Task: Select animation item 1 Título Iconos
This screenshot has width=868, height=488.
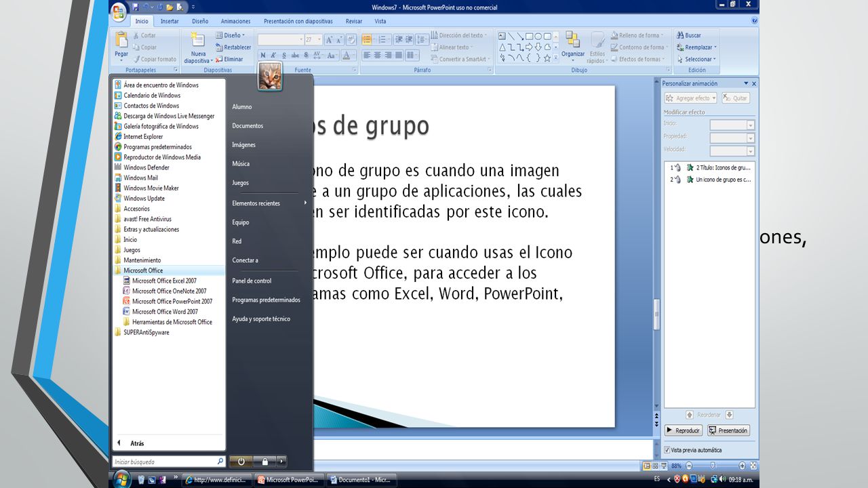Action: 711,167
